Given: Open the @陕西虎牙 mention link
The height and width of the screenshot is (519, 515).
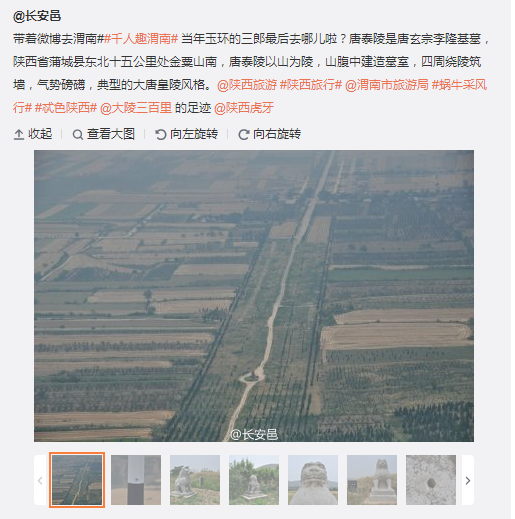Looking at the screenshot, I should [244, 108].
